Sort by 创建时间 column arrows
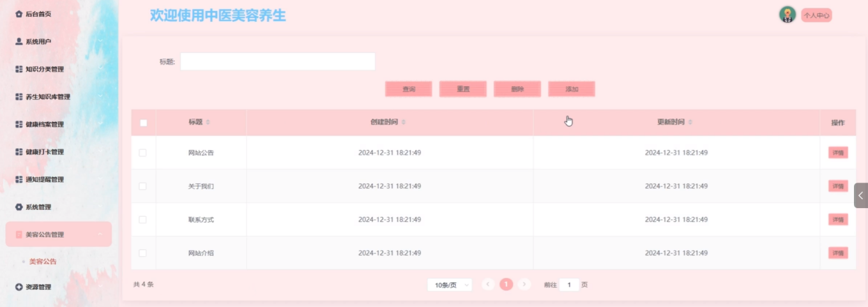 click(403, 122)
